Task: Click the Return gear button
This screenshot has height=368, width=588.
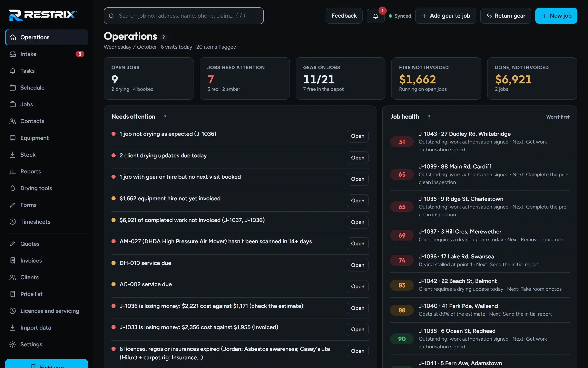Action: point(506,16)
